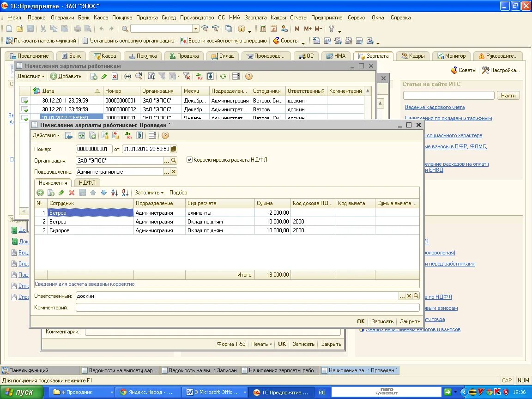Switch to the НДФЛ tab
Image resolution: width=532 pixels, height=399 pixels.
point(87,182)
